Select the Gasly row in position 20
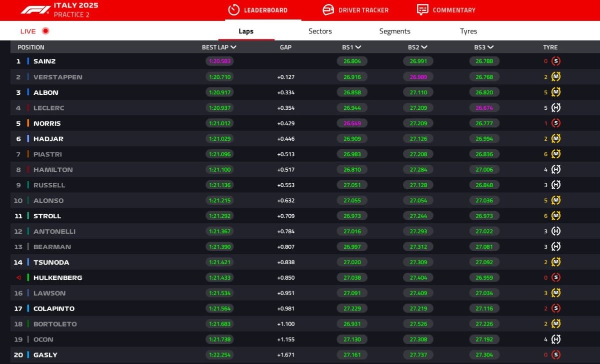Image resolution: width=600 pixels, height=364 pixels. 45,355
